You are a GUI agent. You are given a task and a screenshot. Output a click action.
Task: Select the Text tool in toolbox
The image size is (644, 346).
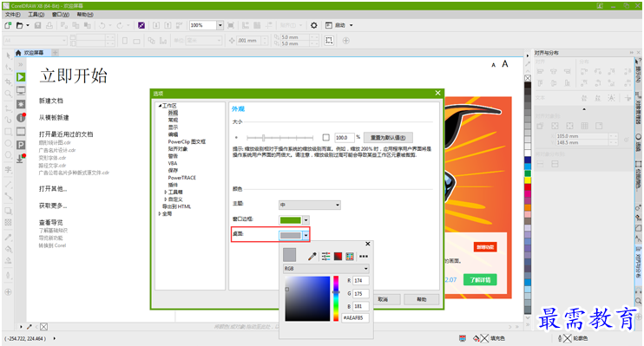point(8,169)
